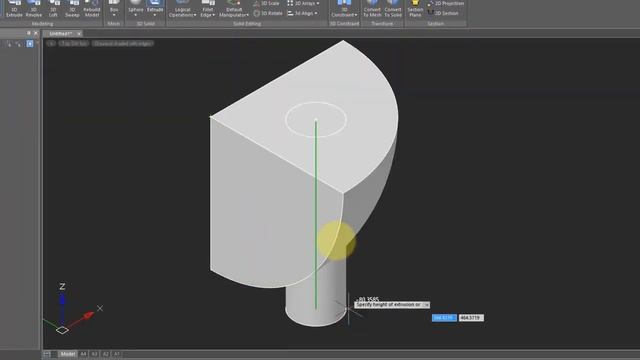
Task: Select the Section Plane tool
Action: pyautogui.click(x=415, y=9)
